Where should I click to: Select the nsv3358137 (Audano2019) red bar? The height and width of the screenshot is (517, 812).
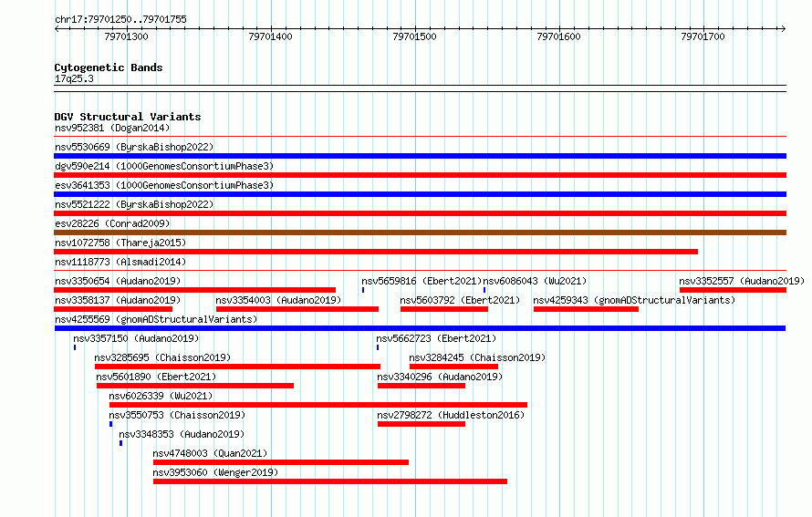tap(113, 309)
